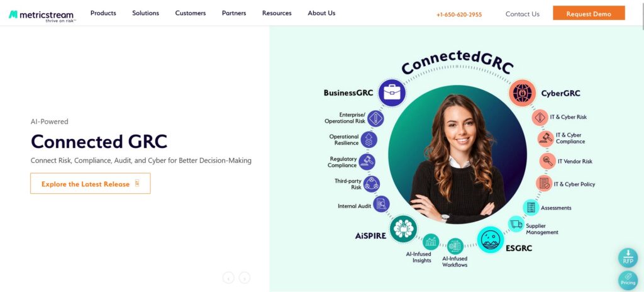Expand the Resources navigation menu
The image size is (644, 292).
tap(277, 13)
